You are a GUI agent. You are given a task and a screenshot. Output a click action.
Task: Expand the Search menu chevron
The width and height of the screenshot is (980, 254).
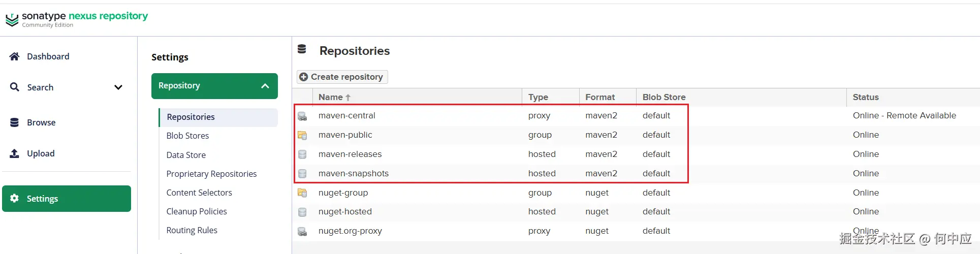(118, 87)
